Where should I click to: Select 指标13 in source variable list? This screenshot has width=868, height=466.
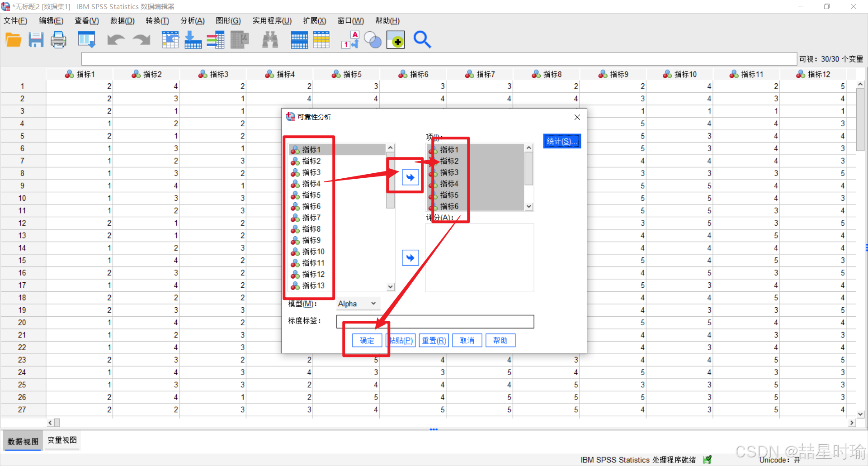(338, 285)
